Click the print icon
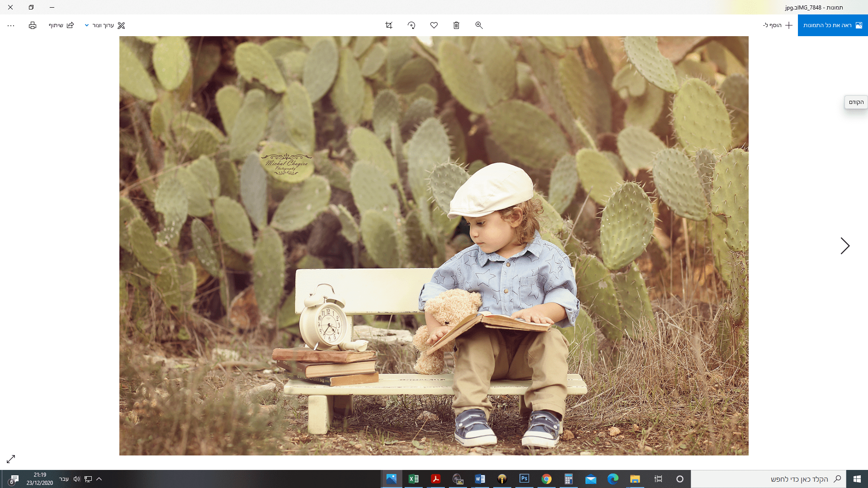The width and height of the screenshot is (868, 488). click(x=33, y=25)
